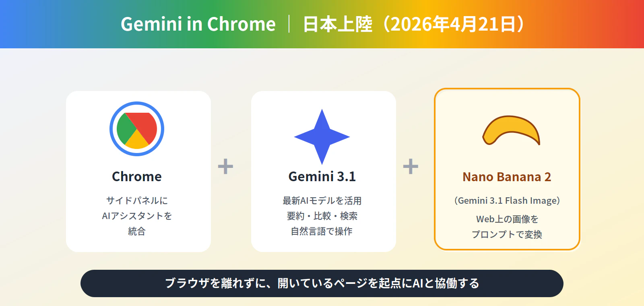Select the "Nano Banana 2" heading
This screenshot has height=306, width=644.
[507, 177]
